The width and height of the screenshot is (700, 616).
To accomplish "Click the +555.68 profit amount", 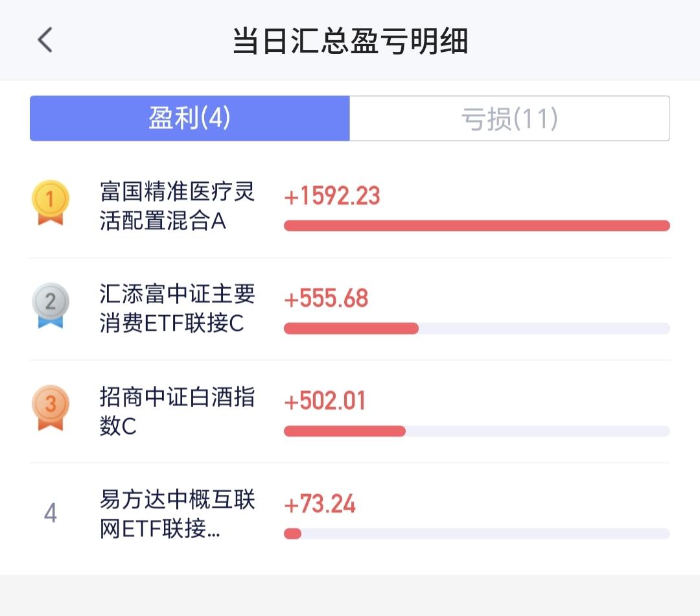I will (x=327, y=298).
